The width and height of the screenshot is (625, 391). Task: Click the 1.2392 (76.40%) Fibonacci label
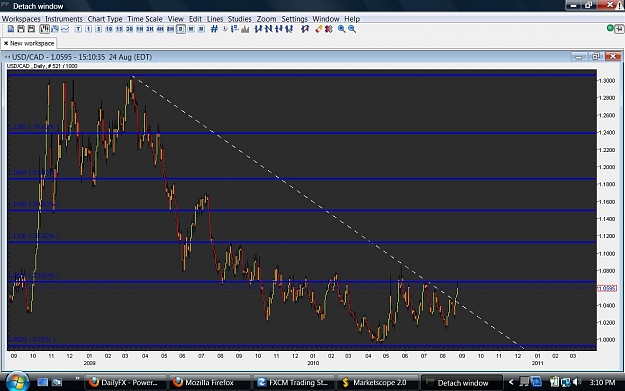point(33,127)
